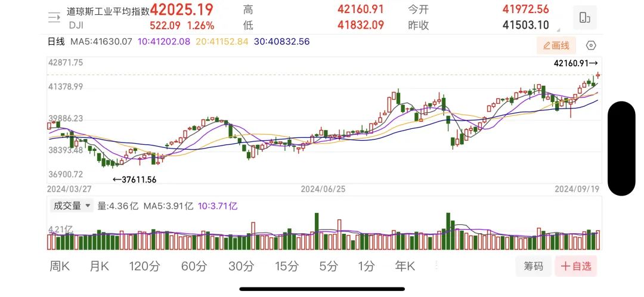
Task: Tap the volume reading 量:4.36亿
Action: [x=118, y=206]
